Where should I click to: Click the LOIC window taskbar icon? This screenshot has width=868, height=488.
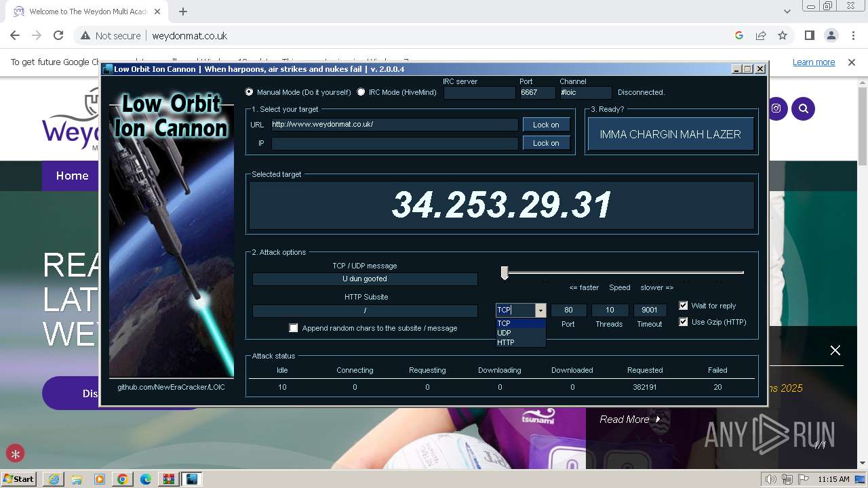(x=192, y=479)
